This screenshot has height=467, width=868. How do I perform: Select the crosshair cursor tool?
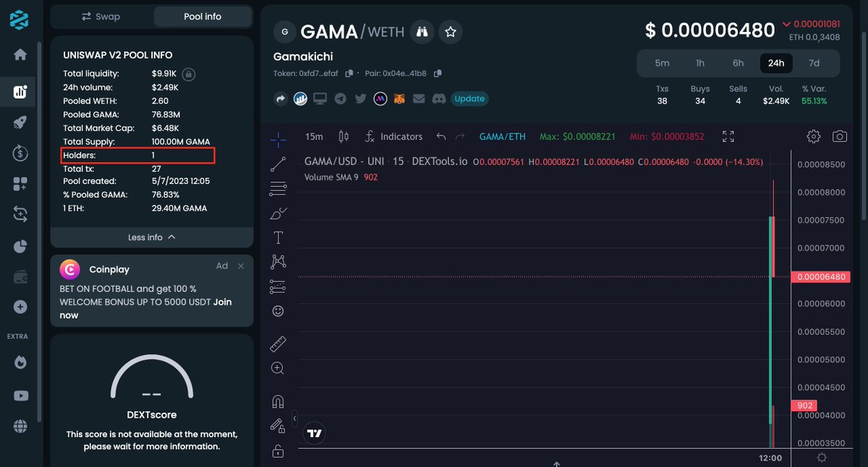pos(278,139)
